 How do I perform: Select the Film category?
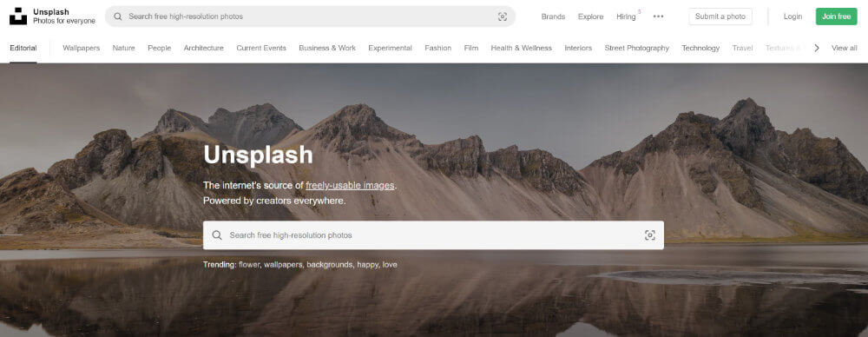(471, 49)
